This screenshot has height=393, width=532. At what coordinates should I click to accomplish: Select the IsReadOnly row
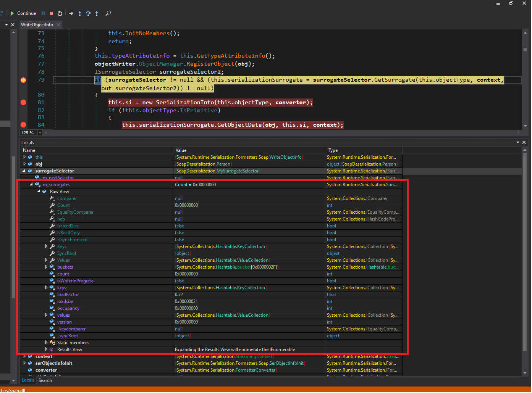[x=211, y=233]
